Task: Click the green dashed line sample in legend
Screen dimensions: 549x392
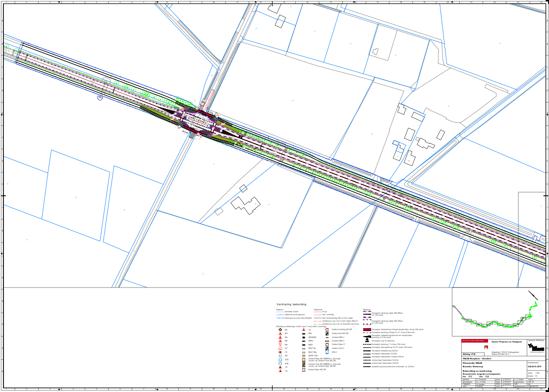Action: pyautogui.click(x=317, y=324)
